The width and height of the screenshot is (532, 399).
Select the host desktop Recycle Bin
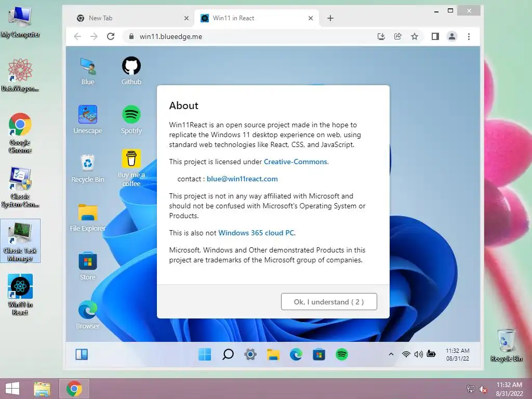pyautogui.click(x=506, y=345)
